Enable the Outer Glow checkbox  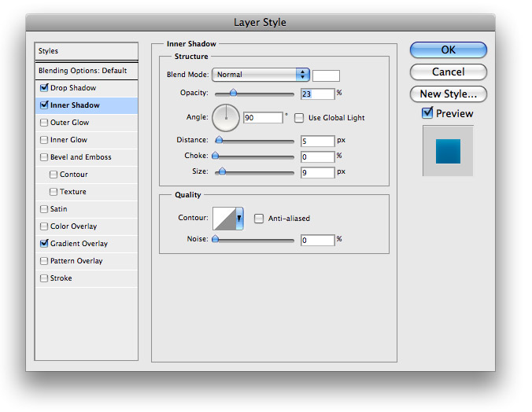[44, 123]
